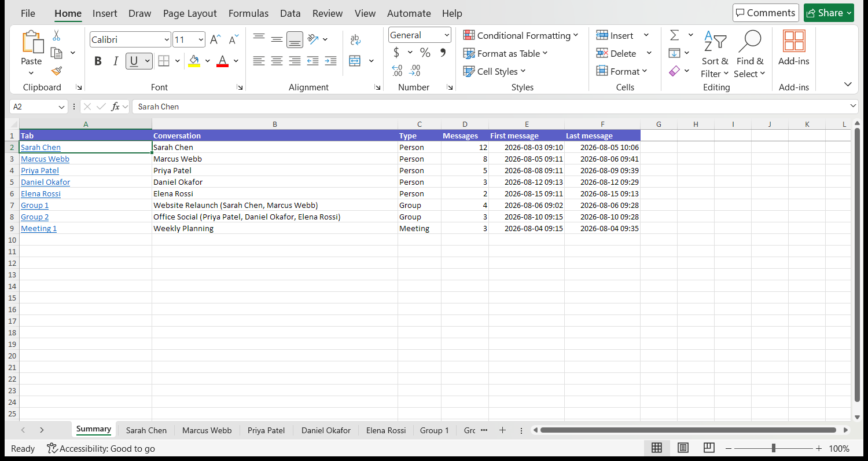Click the Wrap Text icon

[x=355, y=39]
